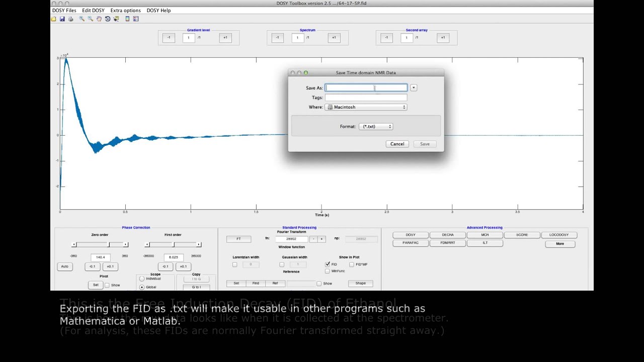Click left arrow of First order slider
644x362 pixels.
[x=147, y=244]
